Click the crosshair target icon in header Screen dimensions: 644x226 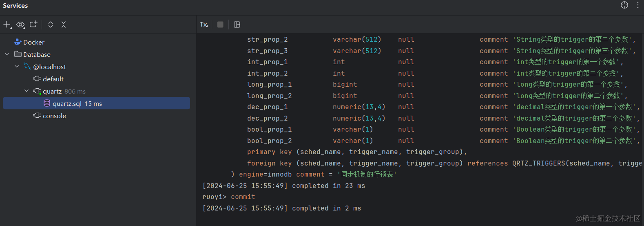624,5
